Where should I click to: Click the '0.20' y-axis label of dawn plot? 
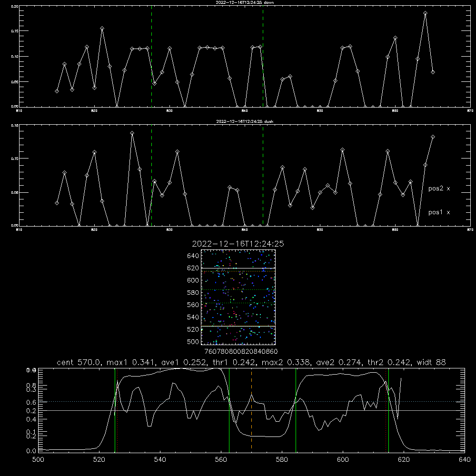click(x=15, y=6)
